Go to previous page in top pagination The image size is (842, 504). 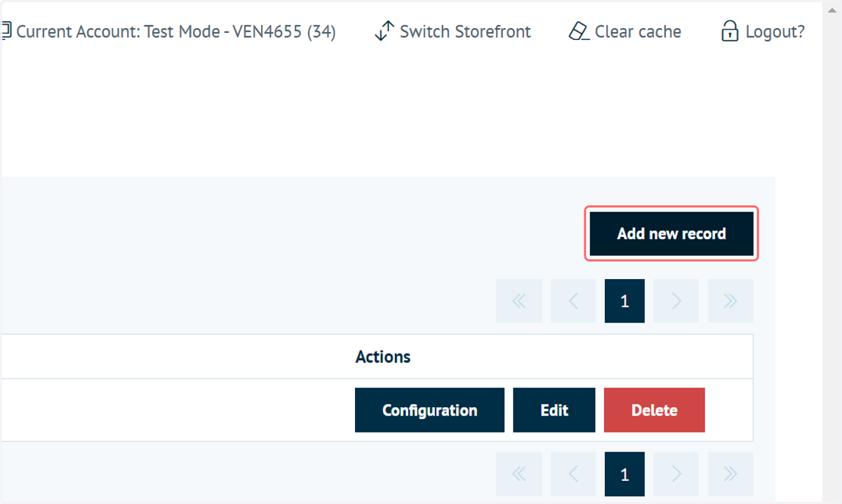tap(573, 301)
